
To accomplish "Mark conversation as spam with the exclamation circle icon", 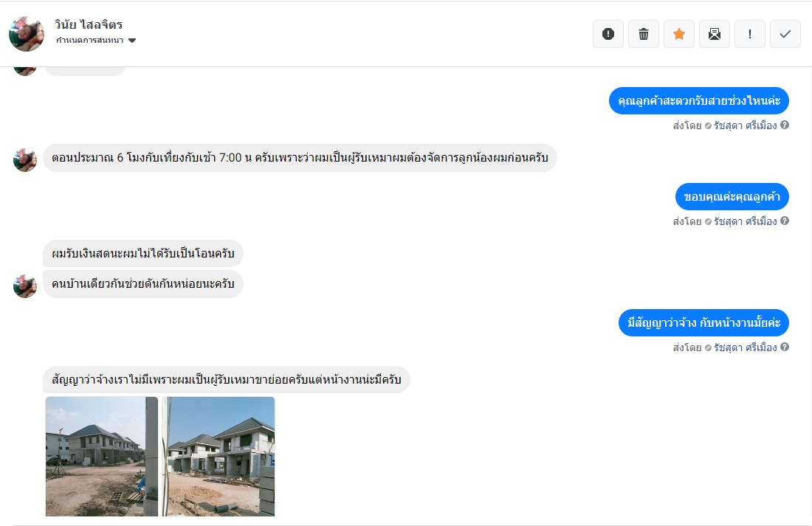I will coord(608,34).
